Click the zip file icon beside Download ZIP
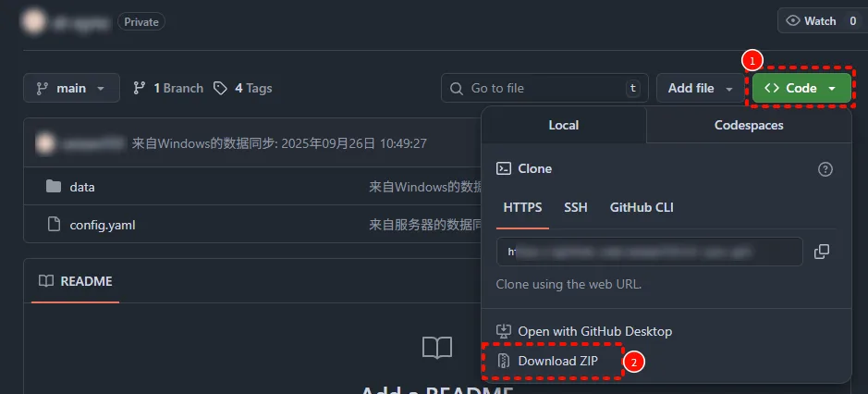This screenshot has height=394, width=868. (x=503, y=362)
